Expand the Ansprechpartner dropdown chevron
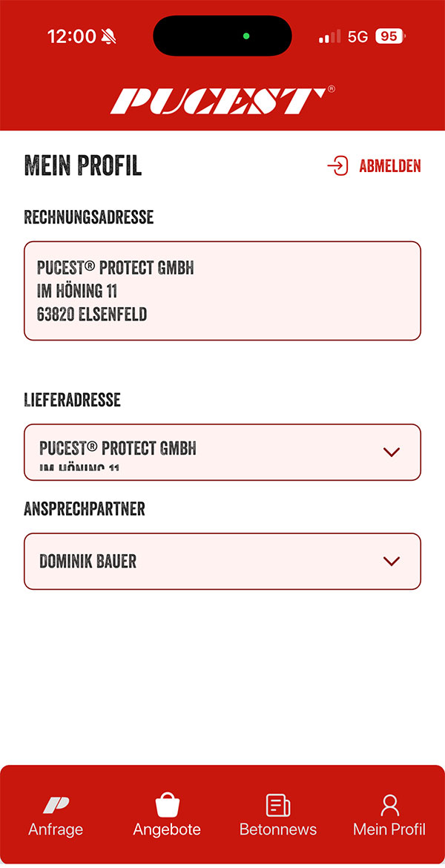This screenshot has width=445, height=868. click(x=392, y=562)
